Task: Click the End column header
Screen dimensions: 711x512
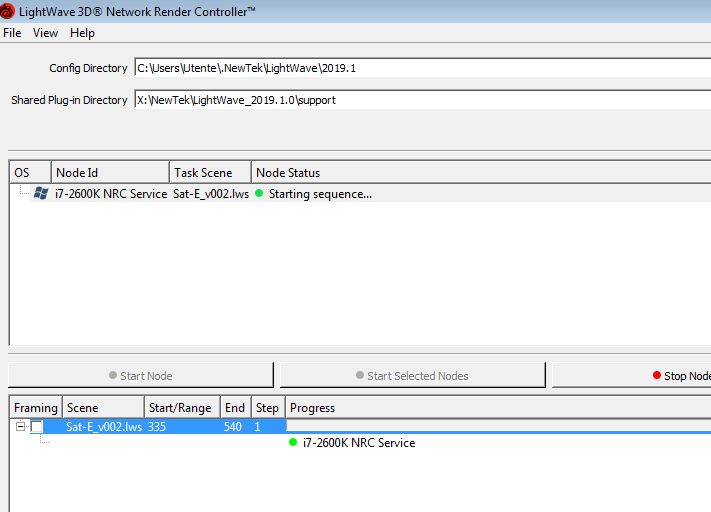Action: [x=235, y=408]
